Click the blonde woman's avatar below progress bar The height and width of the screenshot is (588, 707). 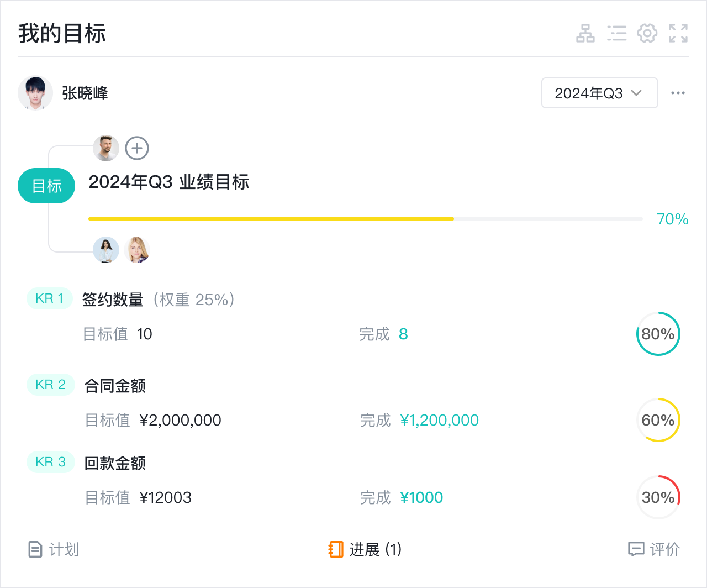(137, 250)
